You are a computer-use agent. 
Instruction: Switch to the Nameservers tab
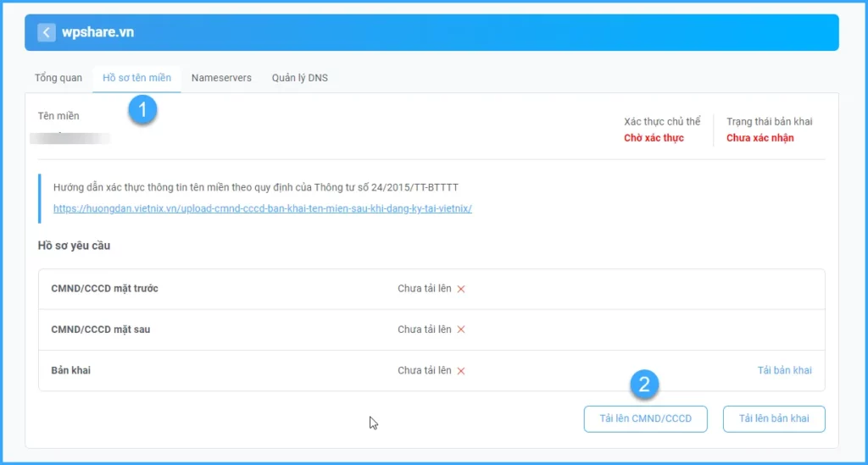point(221,78)
